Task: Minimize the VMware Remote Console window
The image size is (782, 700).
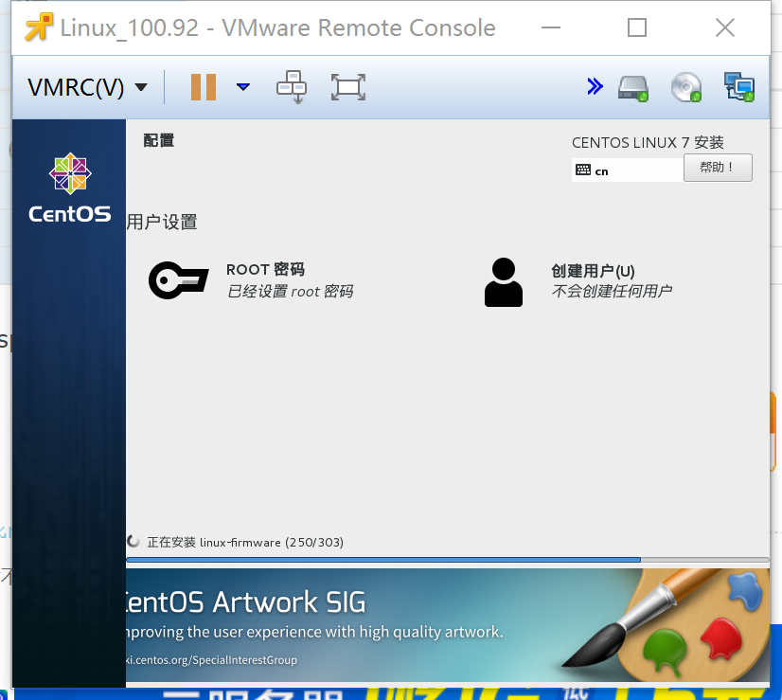Action: 551,27
